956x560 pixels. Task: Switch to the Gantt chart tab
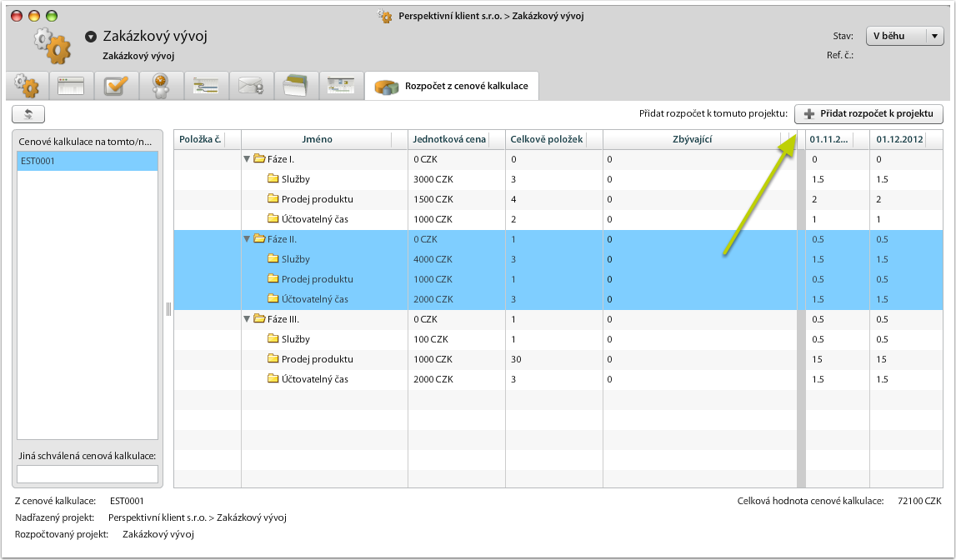coord(206,86)
